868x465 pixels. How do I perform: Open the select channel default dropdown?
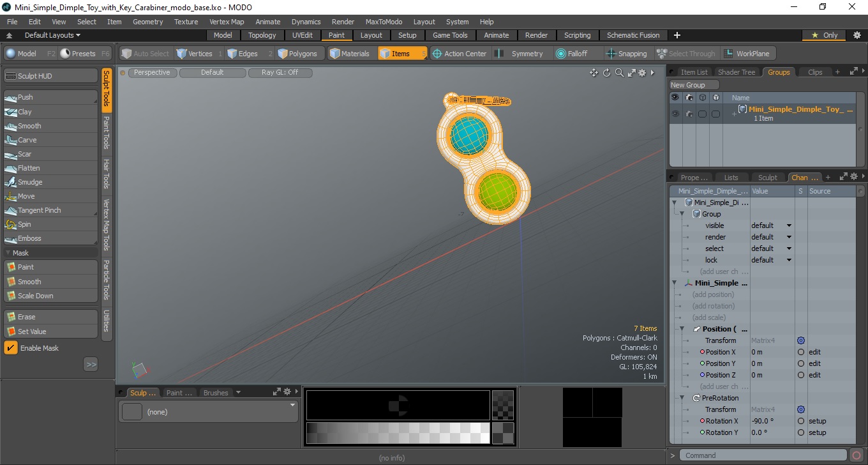tap(771, 248)
